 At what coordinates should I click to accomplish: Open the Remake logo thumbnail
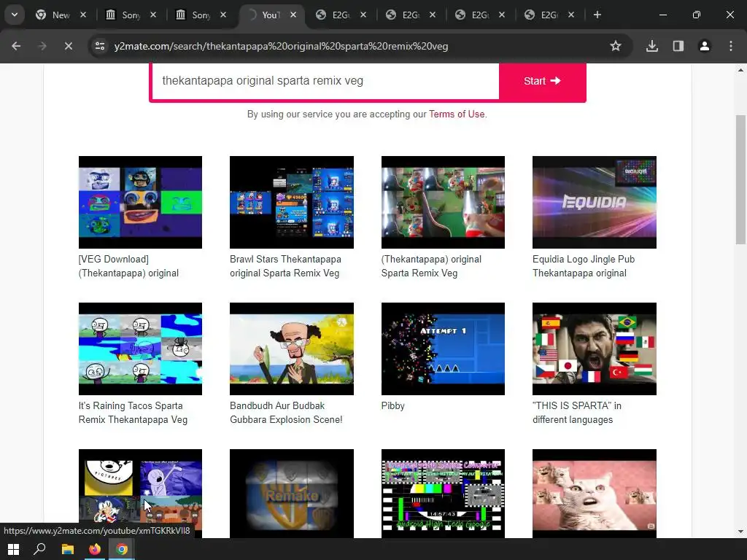pos(292,494)
